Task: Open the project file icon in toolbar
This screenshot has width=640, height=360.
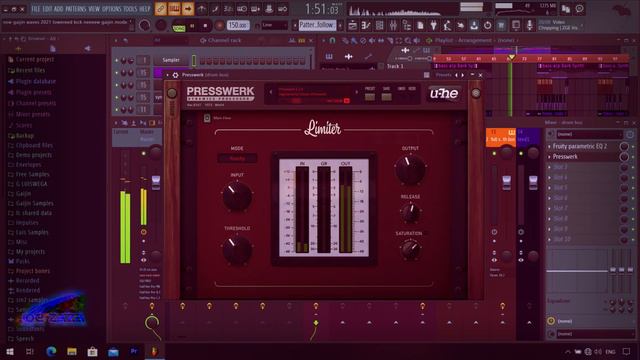Action: [x=420, y=26]
